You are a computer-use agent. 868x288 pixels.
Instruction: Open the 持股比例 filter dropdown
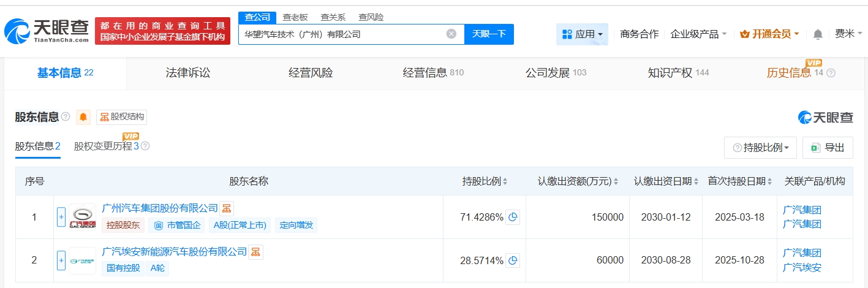760,148
